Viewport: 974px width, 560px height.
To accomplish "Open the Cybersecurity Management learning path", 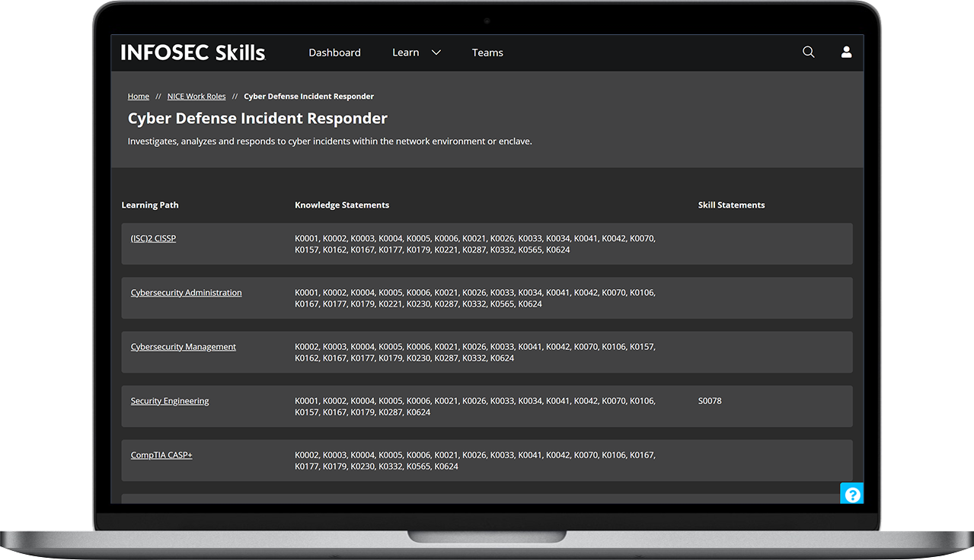I will click(183, 346).
